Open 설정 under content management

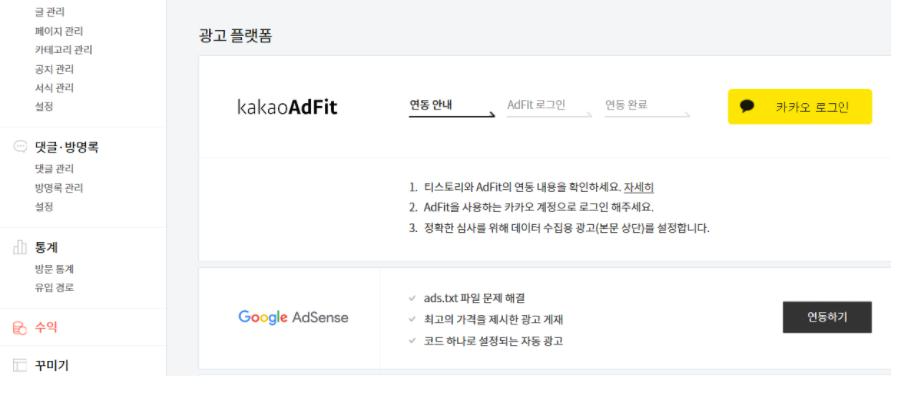pos(44,107)
